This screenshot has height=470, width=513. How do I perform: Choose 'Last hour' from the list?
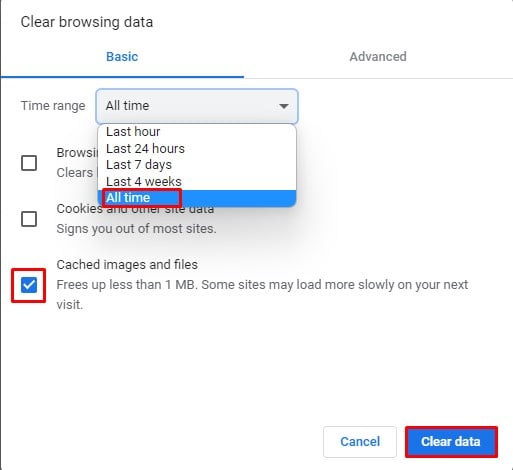coord(197,132)
